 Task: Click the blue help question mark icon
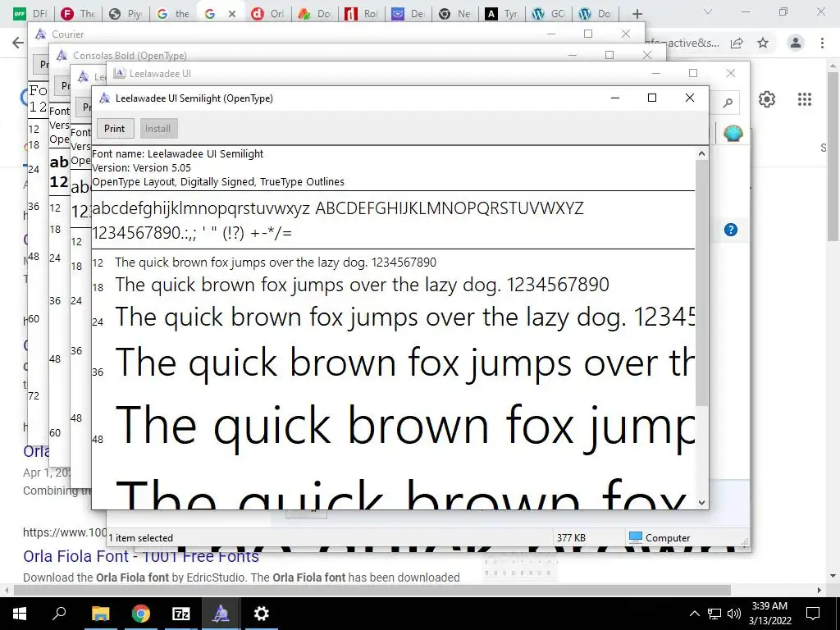pos(731,230)
